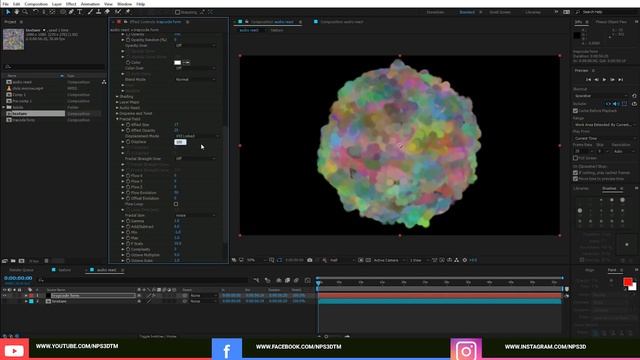This screenshot has height=360, width=640.
Task: Open the viewer resolution dropdown showing Half
Action: pyautogui.click(x=342, y=260)
